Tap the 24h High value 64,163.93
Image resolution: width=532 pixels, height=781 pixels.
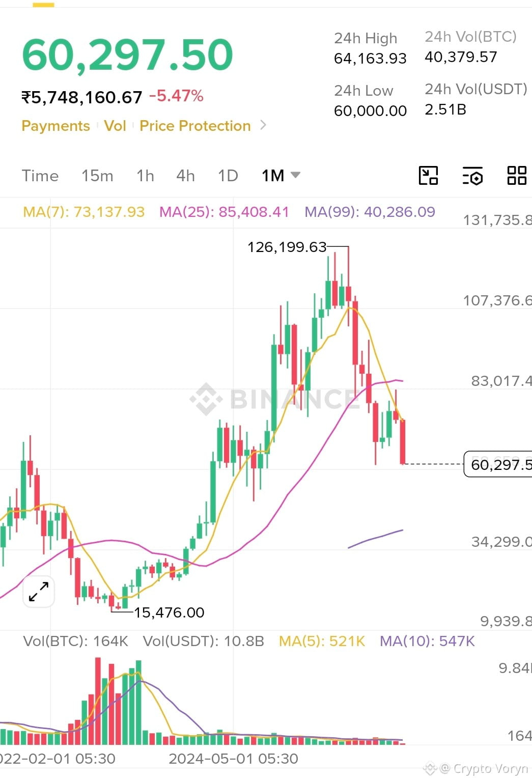(x=370, y=59)
